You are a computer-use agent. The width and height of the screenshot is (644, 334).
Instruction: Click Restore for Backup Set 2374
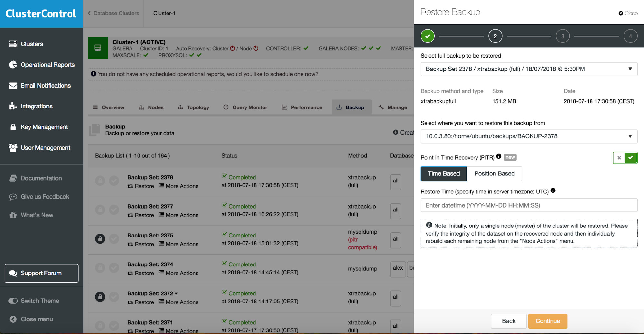pos(141,273)
